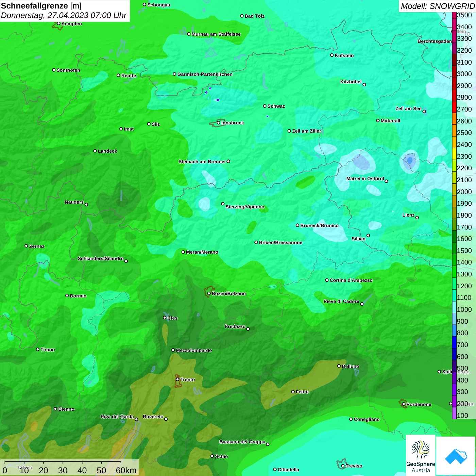Click the Bruneck/Brunico label
This screenshot has height=476, width=476.
click(319, 225)
